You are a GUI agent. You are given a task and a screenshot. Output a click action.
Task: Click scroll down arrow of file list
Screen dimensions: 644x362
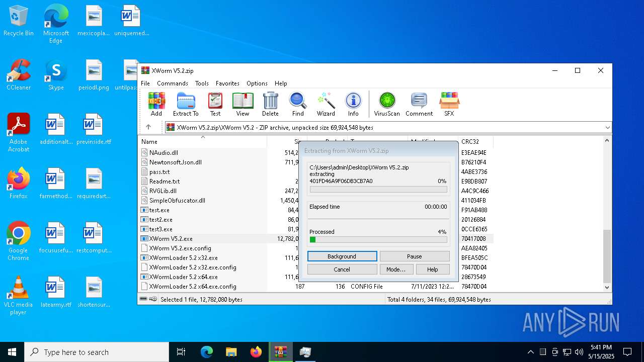pyautogui.click(x=607, y=287)
